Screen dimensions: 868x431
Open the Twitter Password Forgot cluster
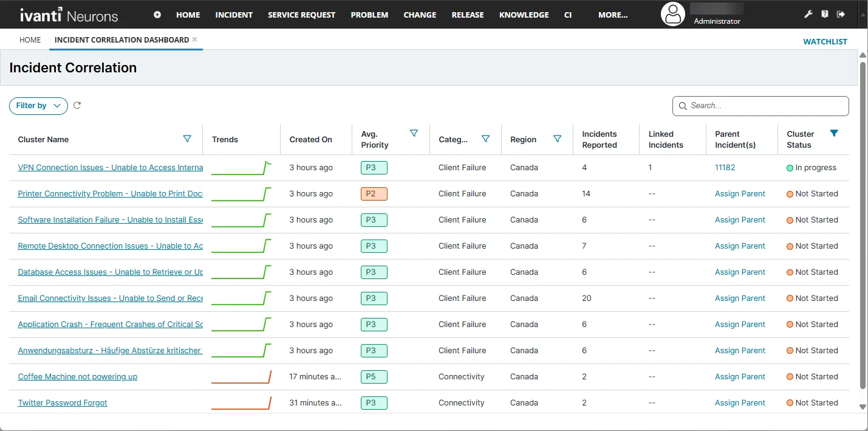(x=63, y=403)
